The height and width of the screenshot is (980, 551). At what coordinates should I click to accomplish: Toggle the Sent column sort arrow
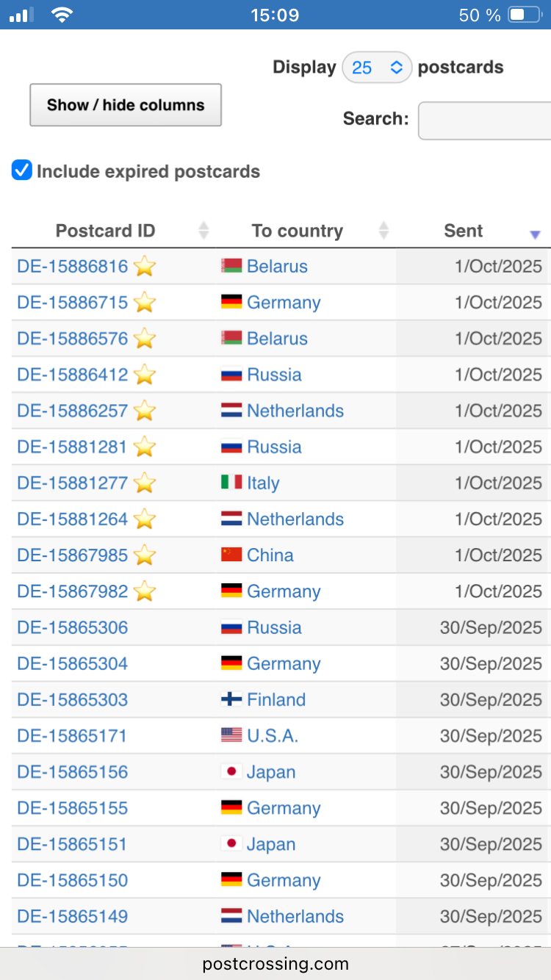pyautogui.click(x=535, y=234)
